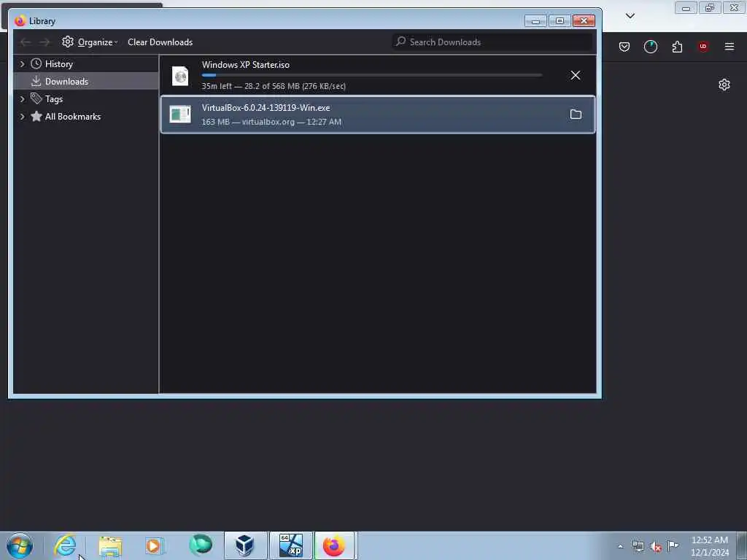Cancel the Windows XP Starter.iso download

point(576,75)
